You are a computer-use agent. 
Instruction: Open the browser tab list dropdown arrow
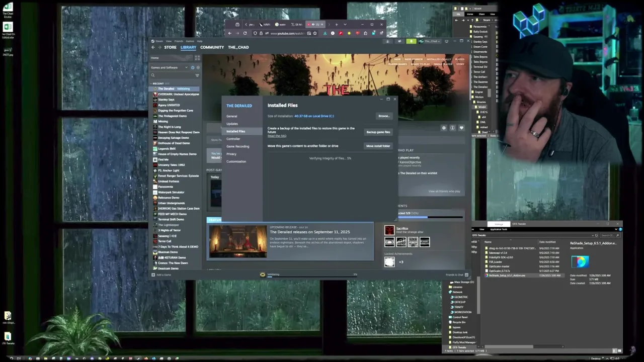coord(345,24)
